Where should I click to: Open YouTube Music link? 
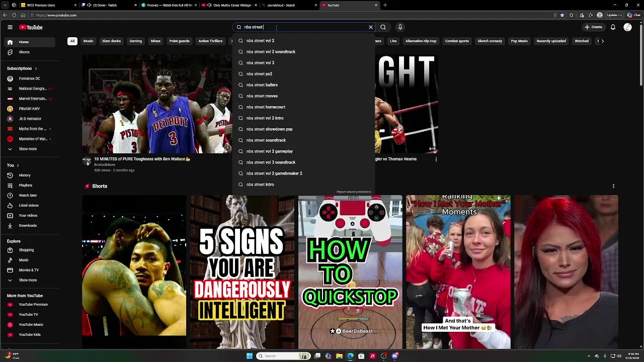(30, 325)
